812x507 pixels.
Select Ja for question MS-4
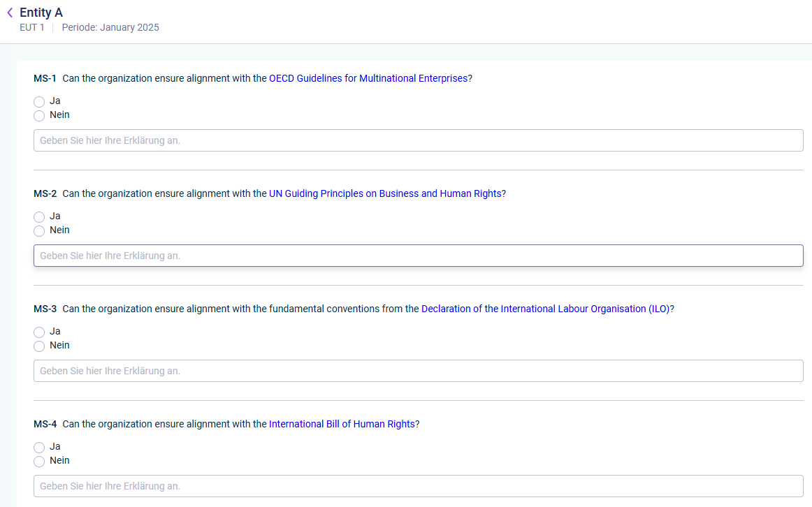point(39,448)
